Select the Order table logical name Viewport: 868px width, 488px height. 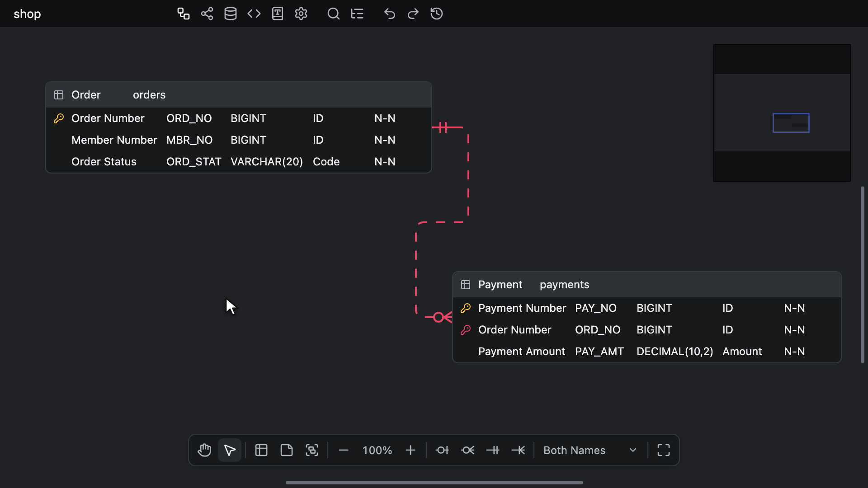click(86, 95)
